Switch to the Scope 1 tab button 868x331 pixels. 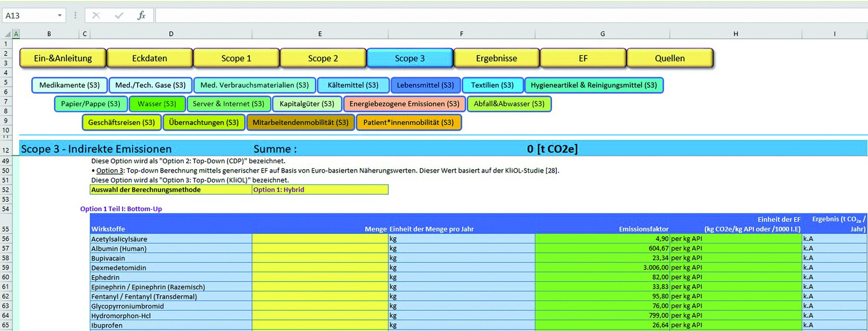point(236,58)
